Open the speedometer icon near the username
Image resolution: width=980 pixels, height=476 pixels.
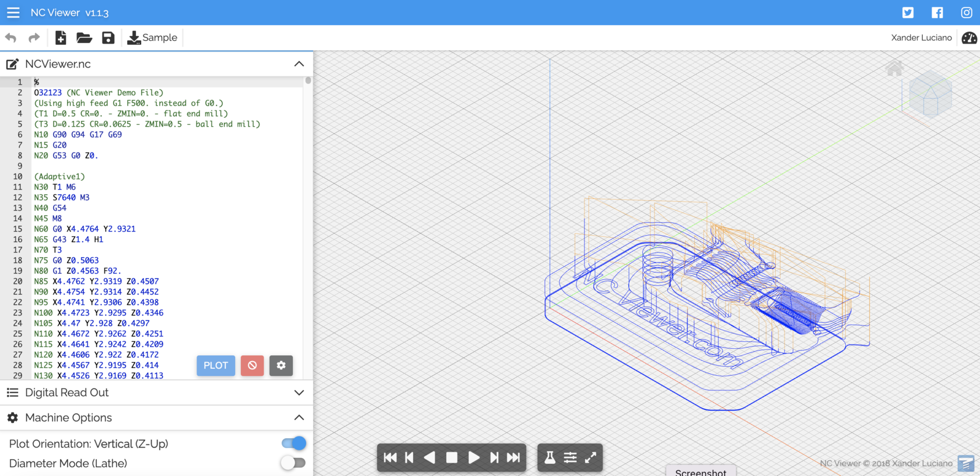969,38
